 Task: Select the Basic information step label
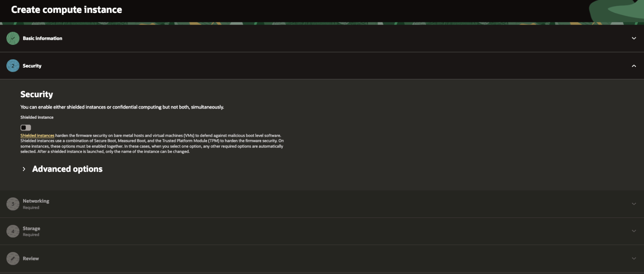[x=42, y=38]
